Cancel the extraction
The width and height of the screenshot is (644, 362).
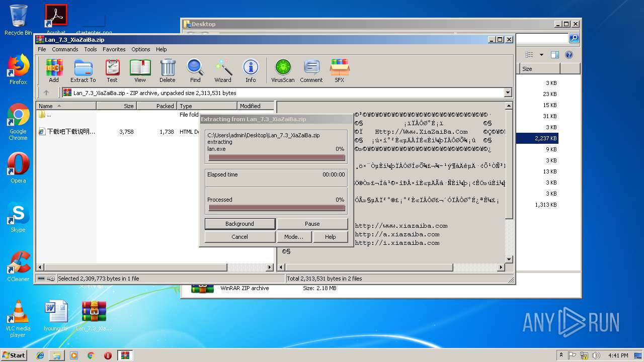pos(240,237)
